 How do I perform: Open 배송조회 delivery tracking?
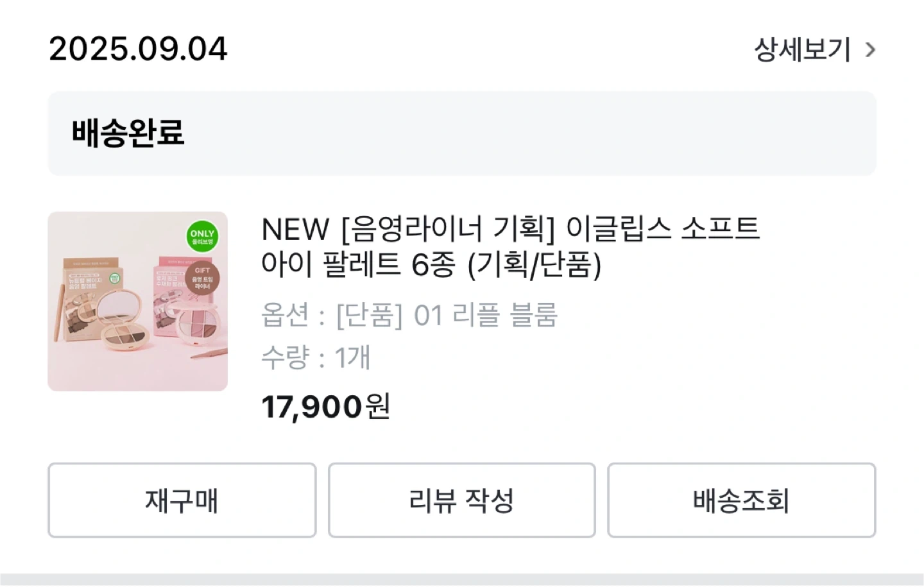[741, 500]
